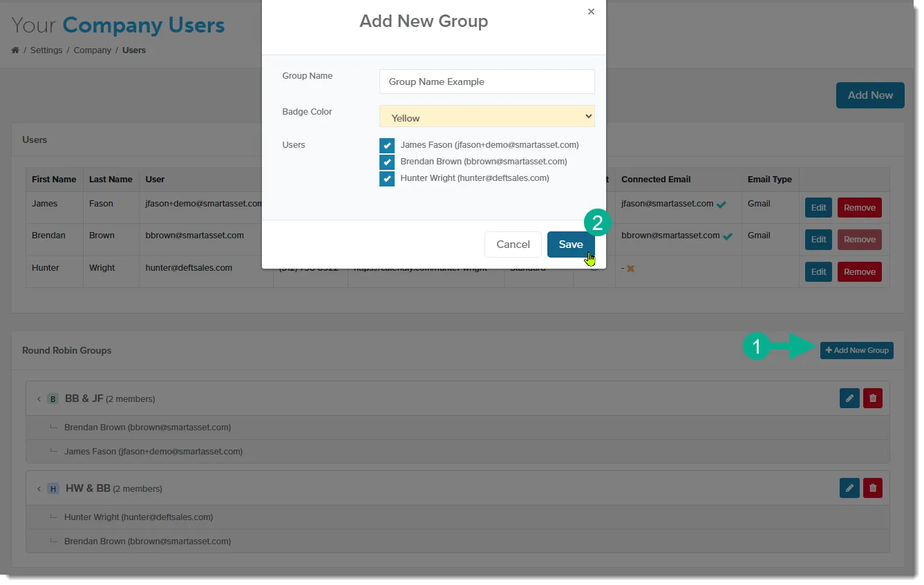Click Gmail email type for James
This screenshot has height=585, width=924.
click(x=759, y=204)
